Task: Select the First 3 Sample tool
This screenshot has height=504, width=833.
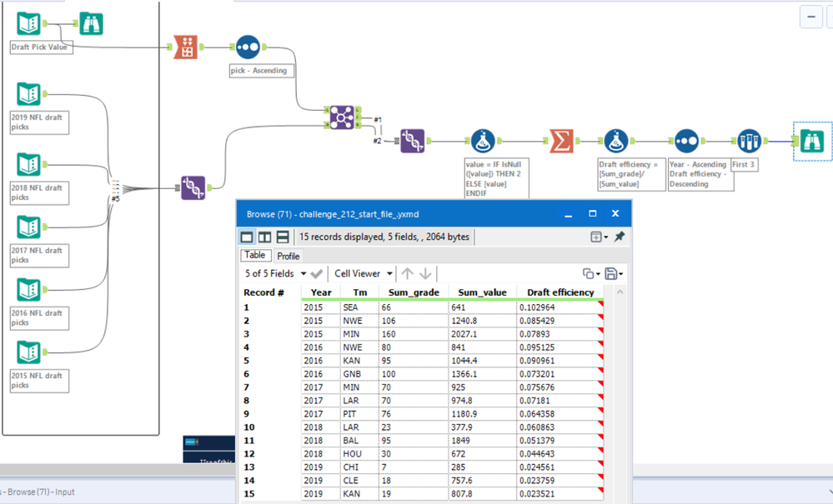Action: 749,141
